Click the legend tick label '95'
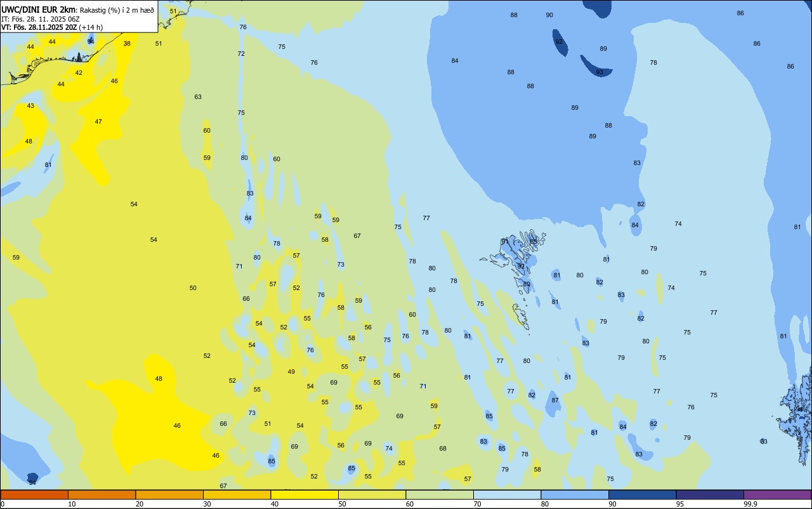This screenshot has width=812, height=509. tap(680, 504)
